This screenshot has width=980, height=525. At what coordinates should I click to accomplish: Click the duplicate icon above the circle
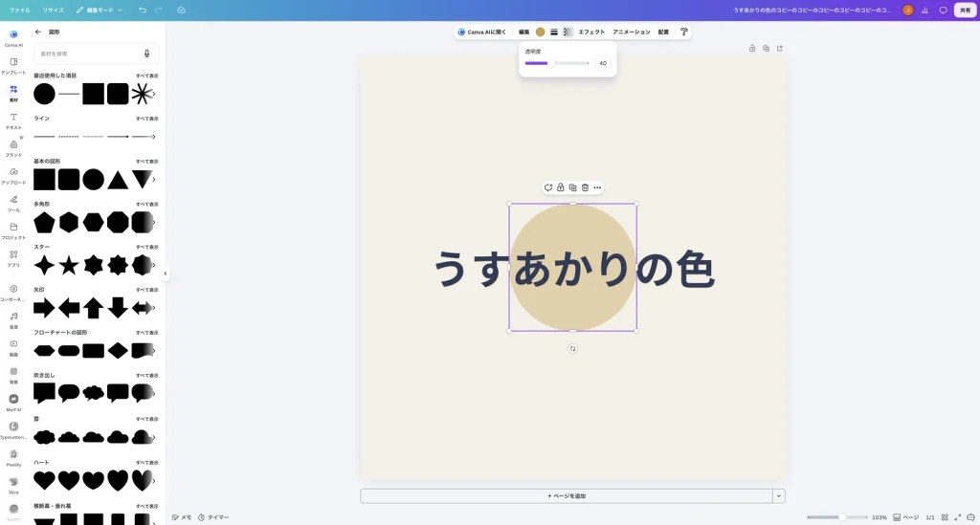click(x=572, y=187)
